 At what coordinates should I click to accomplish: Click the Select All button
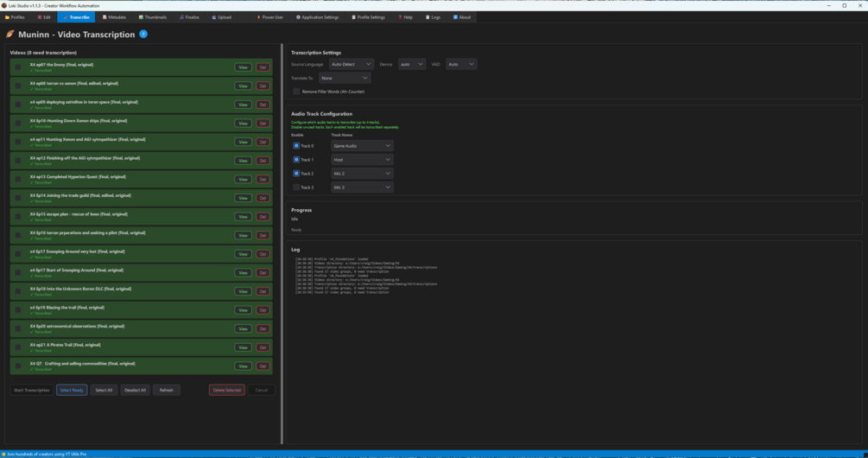(x=104, y=390)
